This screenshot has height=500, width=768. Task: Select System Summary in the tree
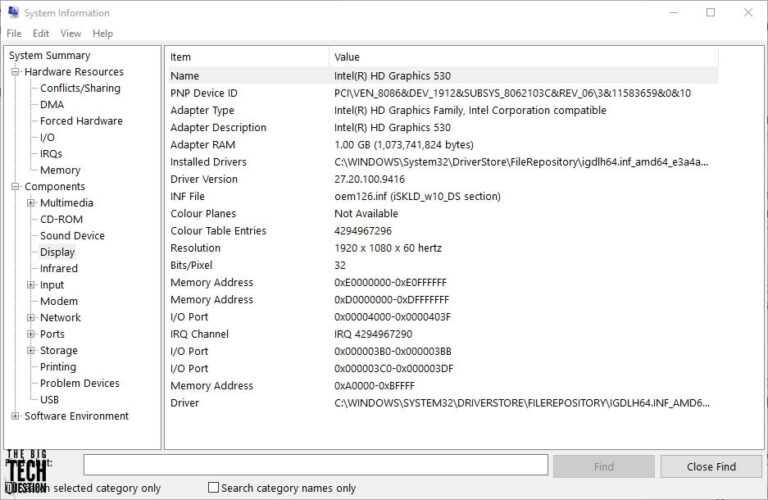(x=49, y=55)
